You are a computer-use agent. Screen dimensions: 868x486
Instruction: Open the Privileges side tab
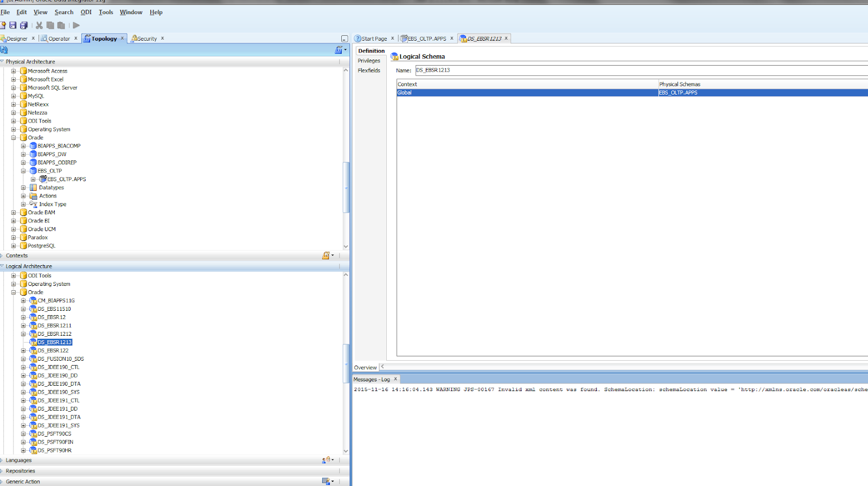tap(369, 61)
